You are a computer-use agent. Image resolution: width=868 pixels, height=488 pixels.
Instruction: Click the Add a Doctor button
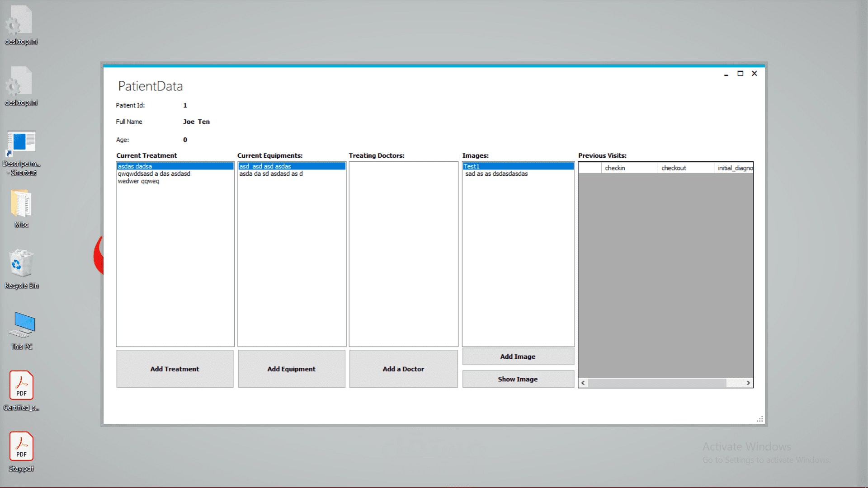(x=403, y=369)
